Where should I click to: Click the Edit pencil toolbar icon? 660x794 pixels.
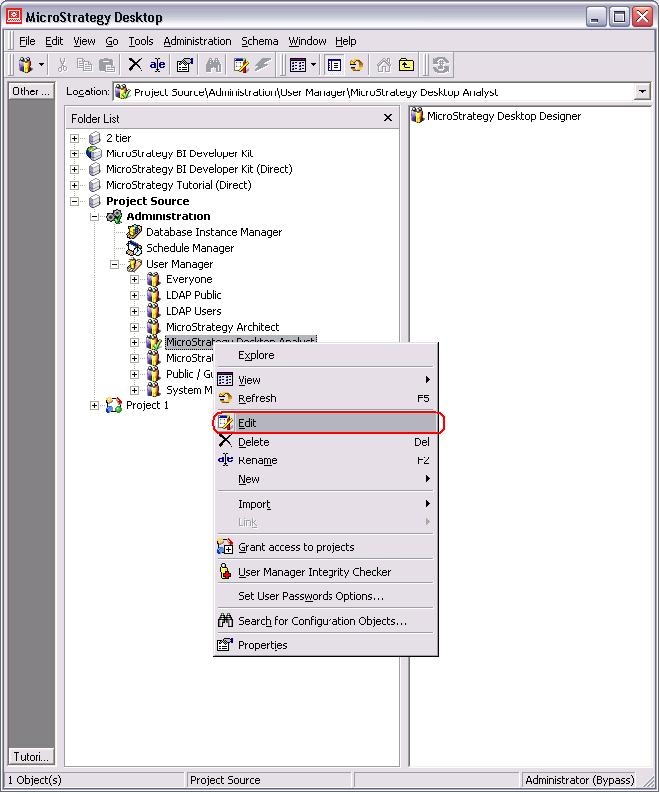(x=241, y=65)
